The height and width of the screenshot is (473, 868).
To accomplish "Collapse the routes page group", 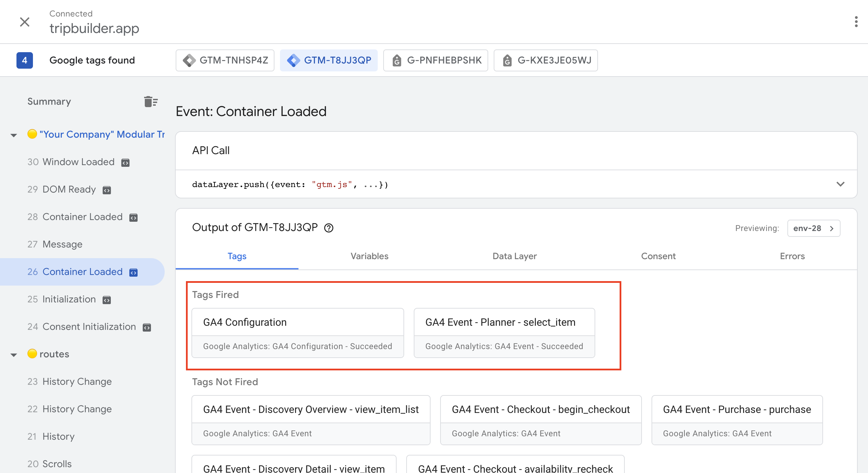I will [14, 355].
